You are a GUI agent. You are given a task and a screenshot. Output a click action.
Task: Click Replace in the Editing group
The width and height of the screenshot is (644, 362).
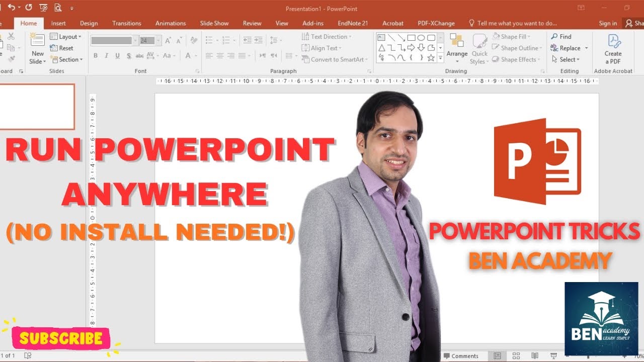click(x=569, y=48)
